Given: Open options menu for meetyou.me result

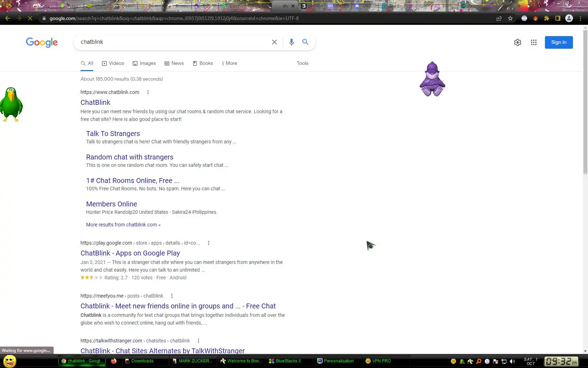Looking at the screenshot, I should pos(172,296).
